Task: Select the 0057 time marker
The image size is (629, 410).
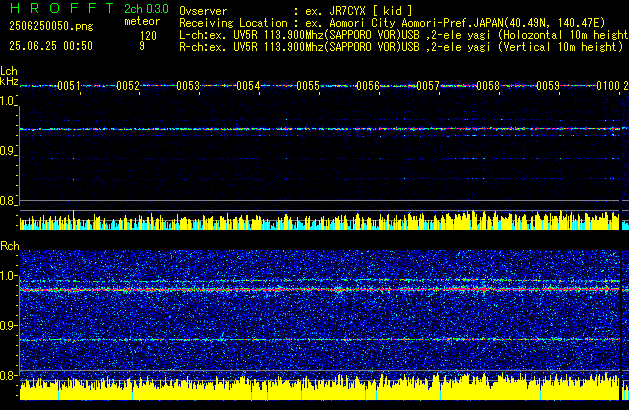Action: tap(428, 86)
